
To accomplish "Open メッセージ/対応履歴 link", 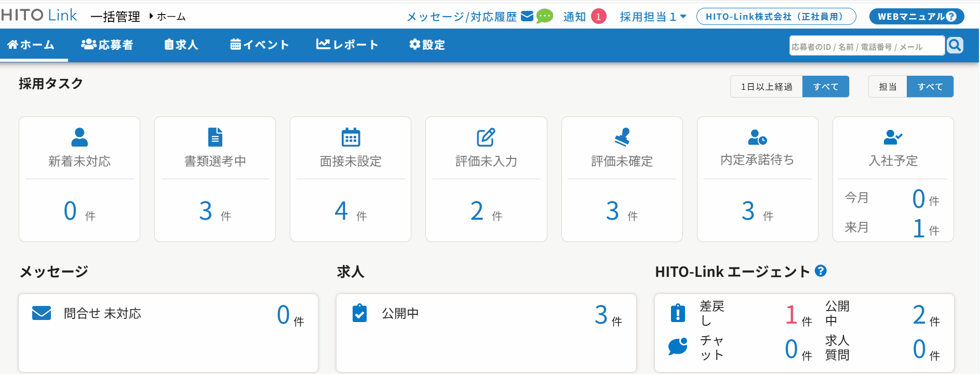I will pos(462,17).
